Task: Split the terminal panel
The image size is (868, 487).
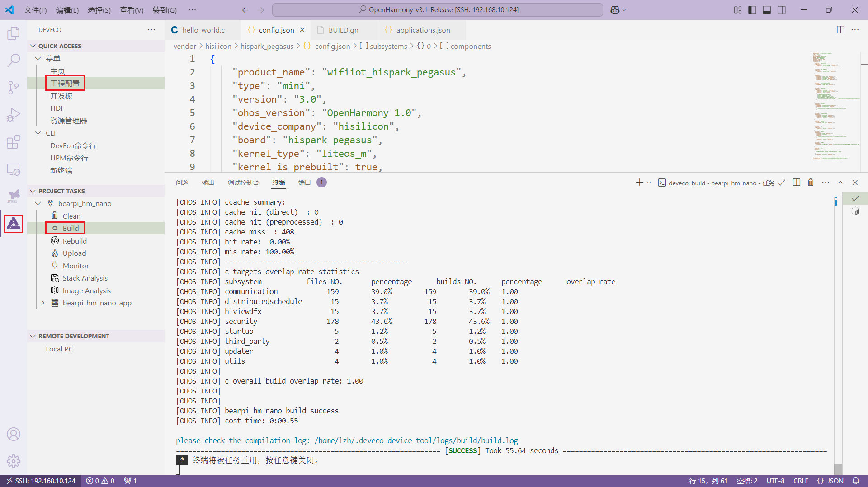Action: tap(797, 183)
